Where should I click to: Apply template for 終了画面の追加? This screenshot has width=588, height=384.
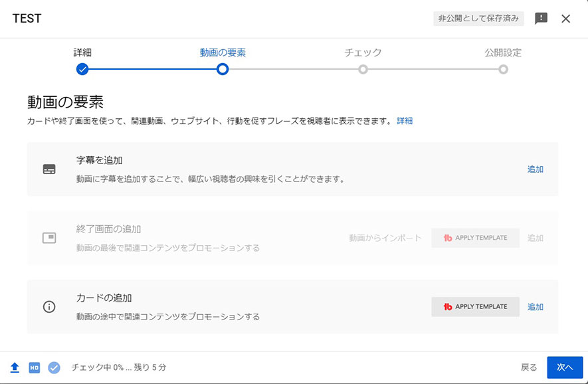[476, 238]
